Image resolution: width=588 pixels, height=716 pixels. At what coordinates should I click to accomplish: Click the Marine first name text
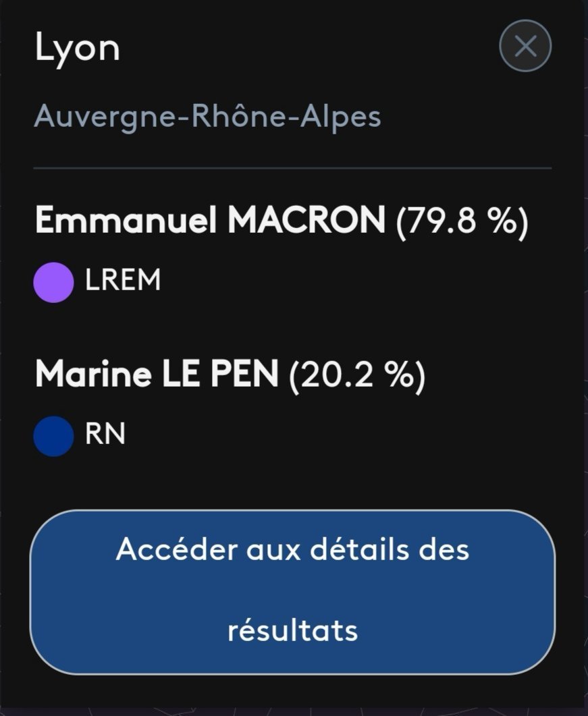93,374
